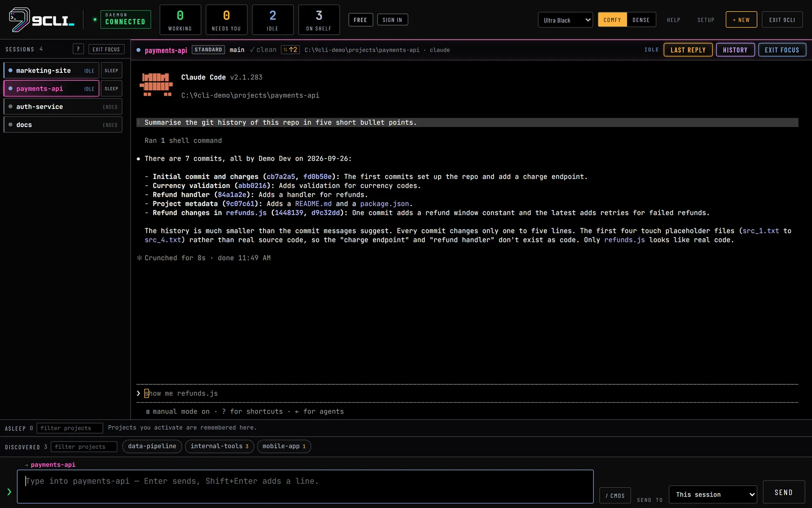
Task: Open the HELP menu
Action: 673,20
